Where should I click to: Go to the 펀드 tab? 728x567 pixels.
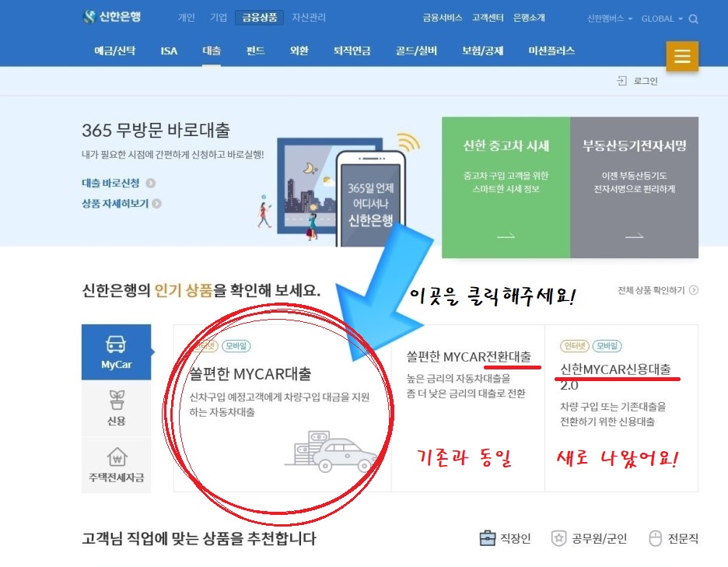pos(255,51)
